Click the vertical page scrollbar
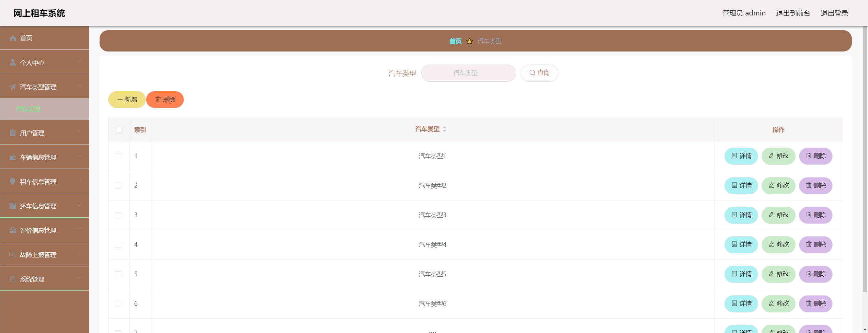The width and height of the screenshot is (868, 333). (865, 160)
